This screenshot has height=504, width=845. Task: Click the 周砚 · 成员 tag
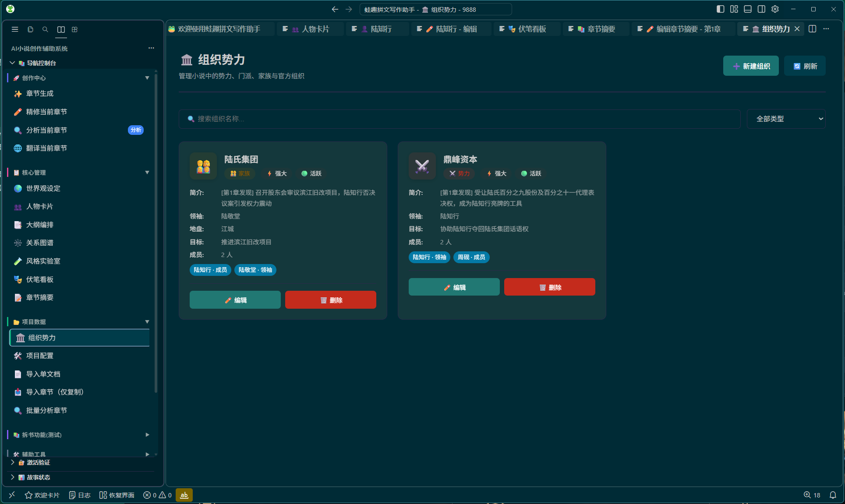(471, 257)
